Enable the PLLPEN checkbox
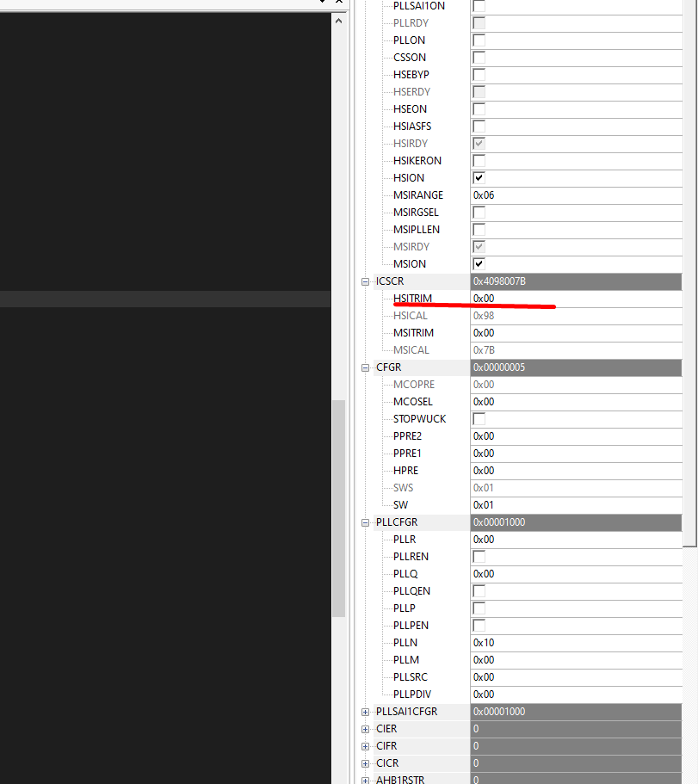 [x=479, y=626]
